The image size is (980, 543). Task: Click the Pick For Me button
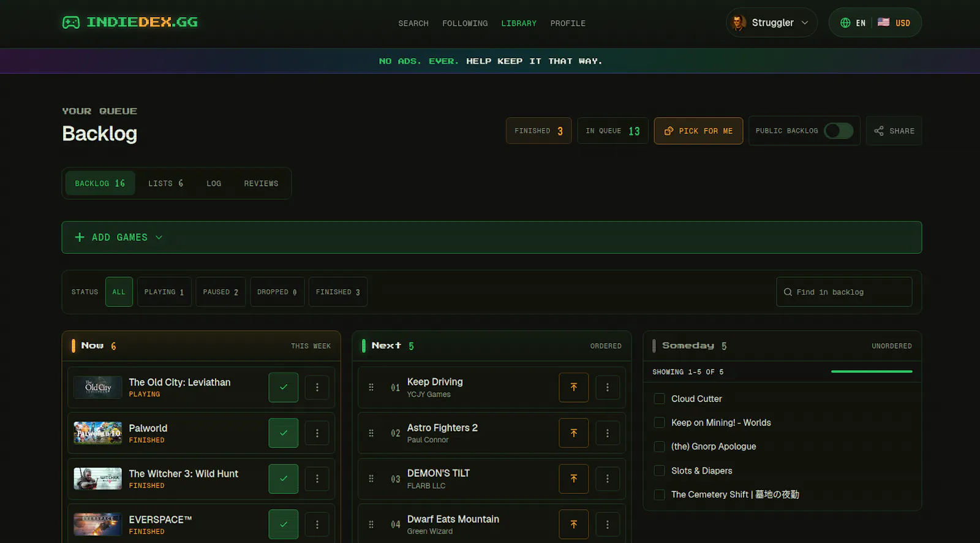698,131
